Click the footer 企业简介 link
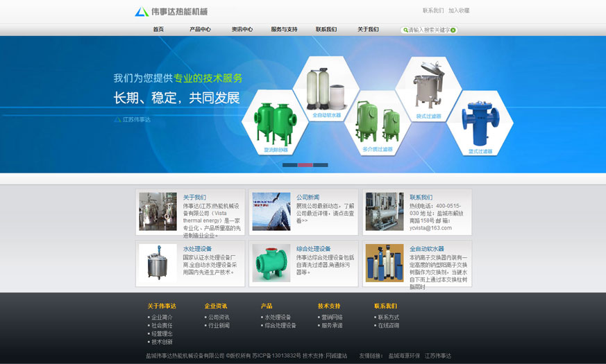606x364 pixels. pyautogui.click(x=162, y=317)
